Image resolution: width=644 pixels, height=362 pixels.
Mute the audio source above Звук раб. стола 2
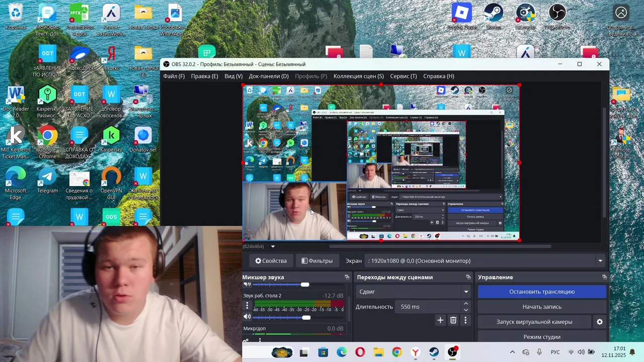(247, 284)
